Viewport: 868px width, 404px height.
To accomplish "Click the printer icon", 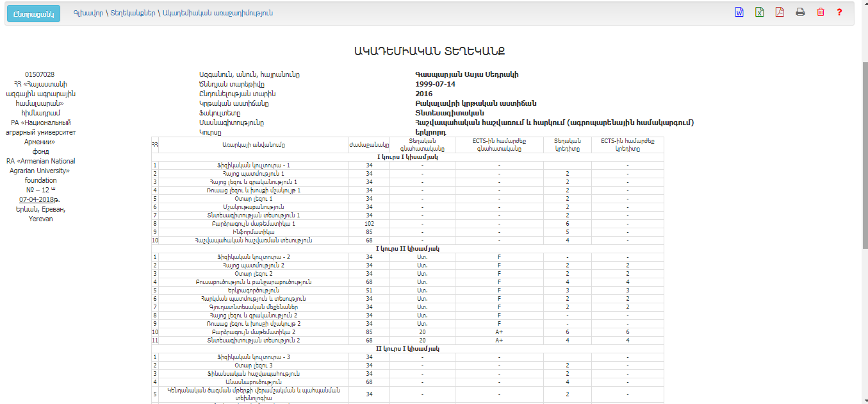I will coord(800,12).
